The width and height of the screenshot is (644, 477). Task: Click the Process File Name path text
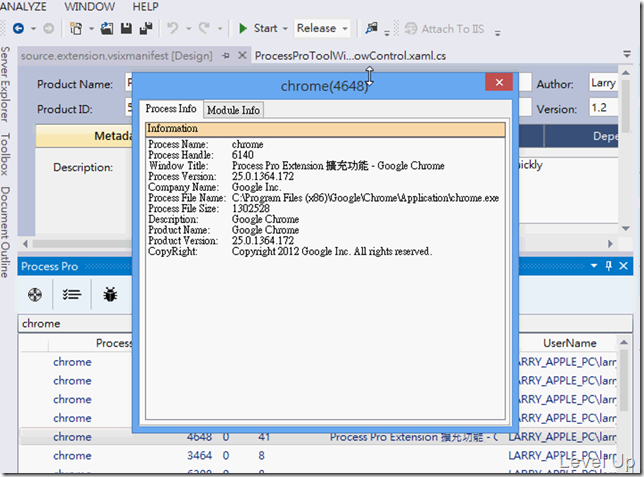click(x=365, y=198)
